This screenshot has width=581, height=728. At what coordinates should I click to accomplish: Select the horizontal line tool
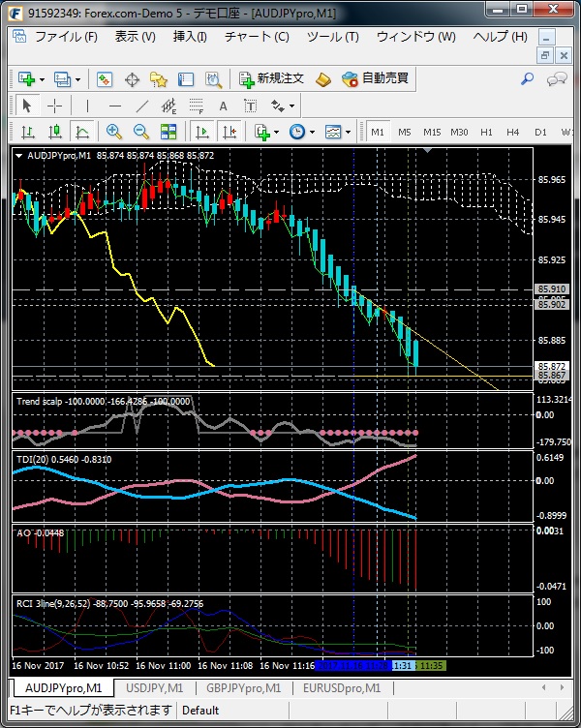click(x=114, y=106)
